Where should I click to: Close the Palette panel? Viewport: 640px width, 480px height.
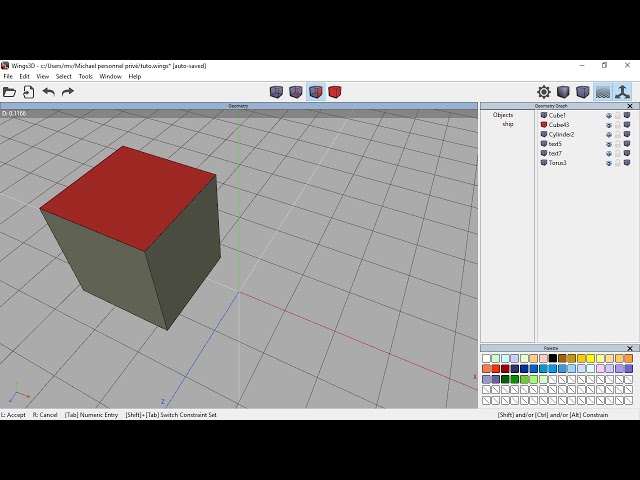tap(630, 349)
